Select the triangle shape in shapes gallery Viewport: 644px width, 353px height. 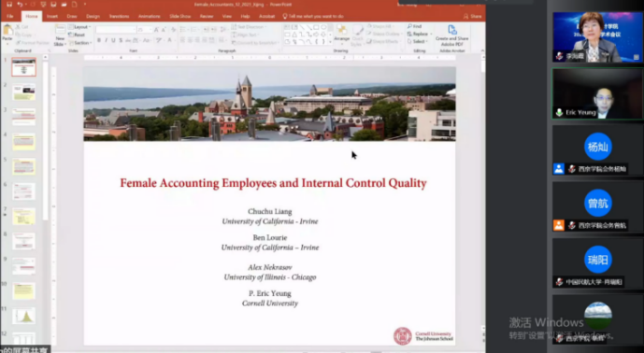pyautogui.click(x=294, y=35)
